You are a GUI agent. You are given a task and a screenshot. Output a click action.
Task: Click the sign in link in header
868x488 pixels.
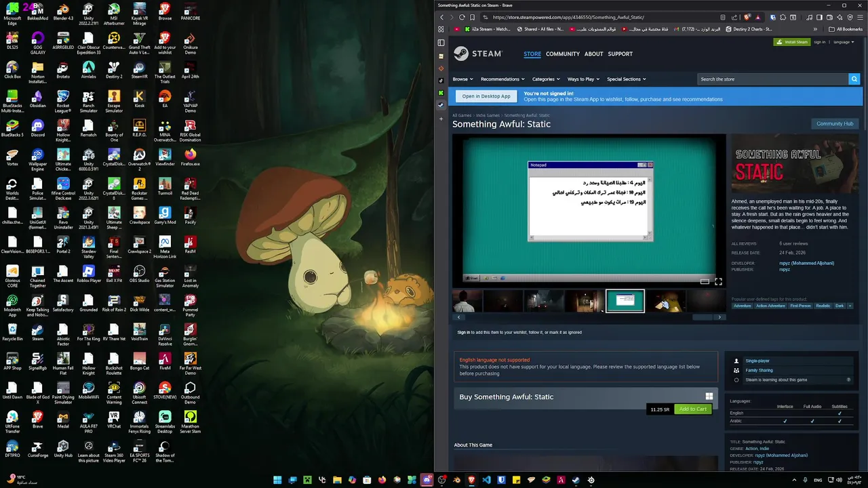click(820, 42)
